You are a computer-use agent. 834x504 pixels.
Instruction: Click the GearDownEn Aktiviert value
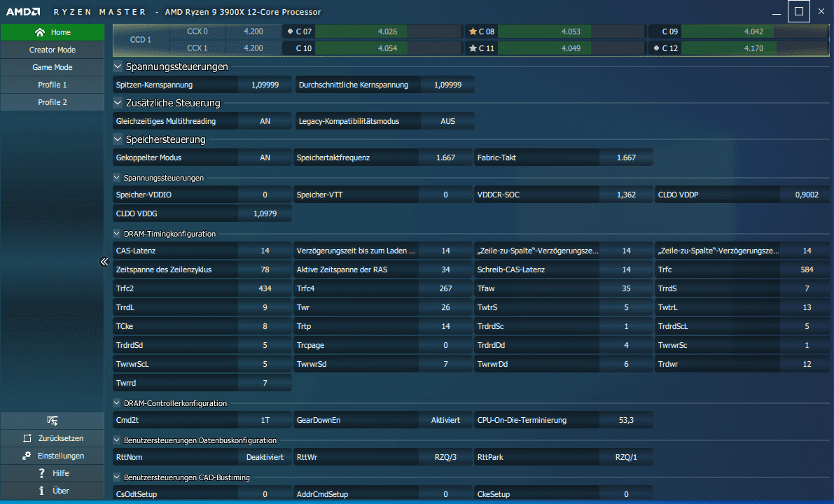click(x=445, y=420)
